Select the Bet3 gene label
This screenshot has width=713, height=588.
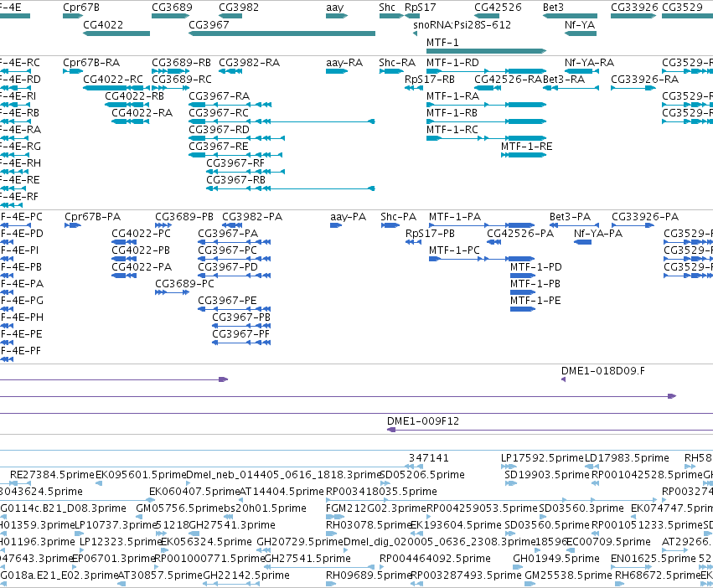point(553,8)
